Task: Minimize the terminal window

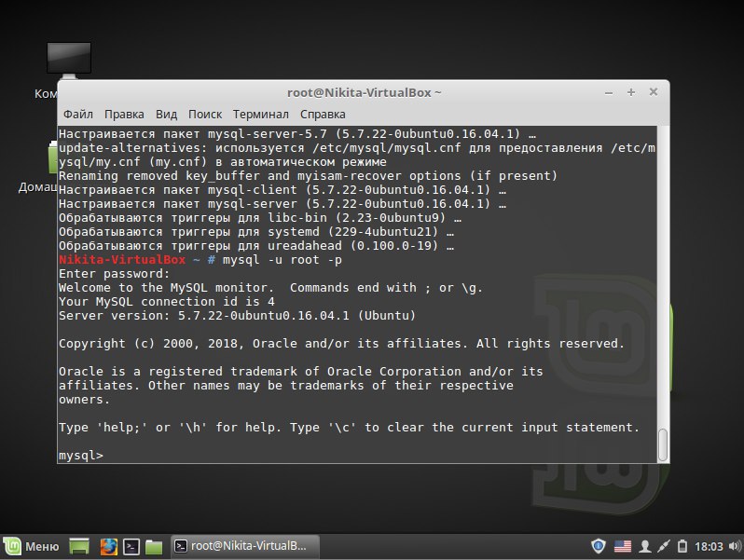Action: [x=609, y=93]
